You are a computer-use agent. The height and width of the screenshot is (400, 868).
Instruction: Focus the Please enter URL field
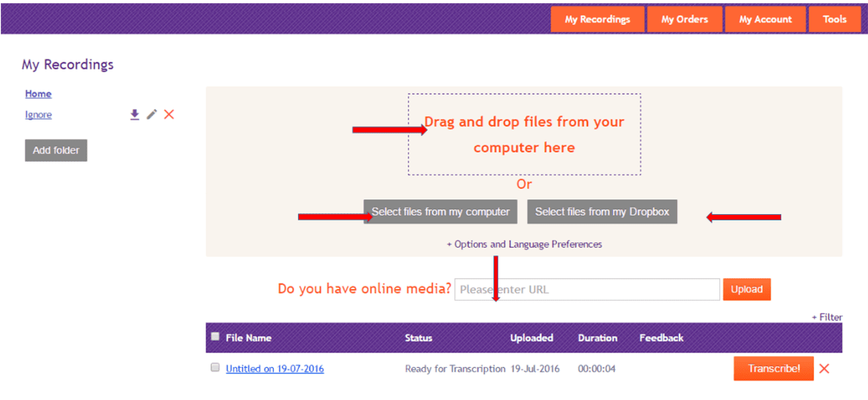586,289
